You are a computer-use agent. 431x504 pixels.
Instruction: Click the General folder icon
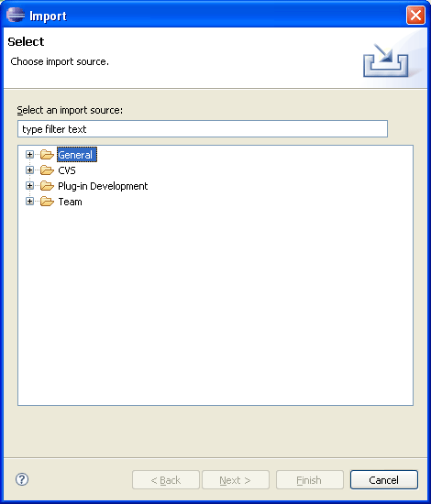point(47,155)
